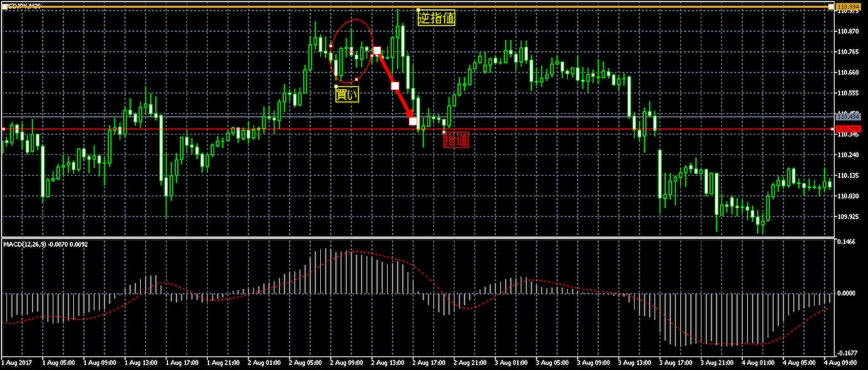Click the 109.925 price scale label
Viewport: 868px width, 370px height.
[848, 217]
